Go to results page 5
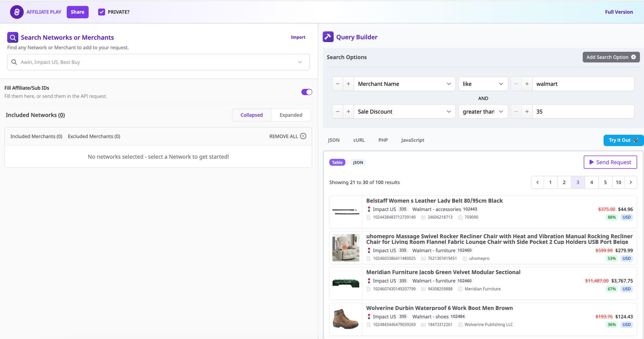 coord(605,182)
